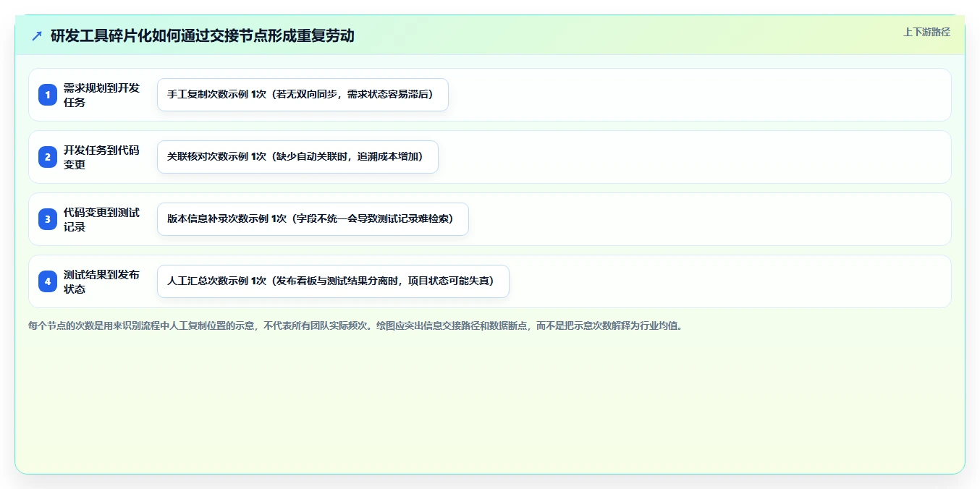Viewport: 980px width, 489px height.
Task: Open the 版本信息补录次数示例 1次 chip
Action: (x=313, y=219)
